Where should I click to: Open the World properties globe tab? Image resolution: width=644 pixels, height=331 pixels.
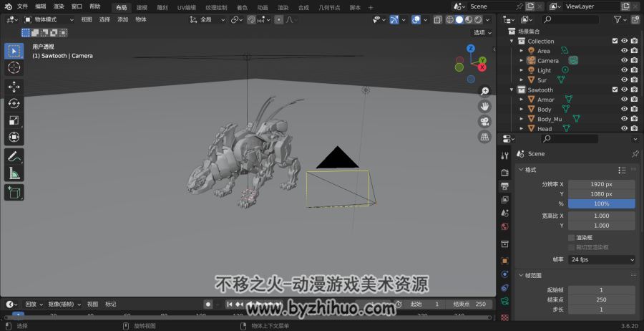click(x=504, y=226)
